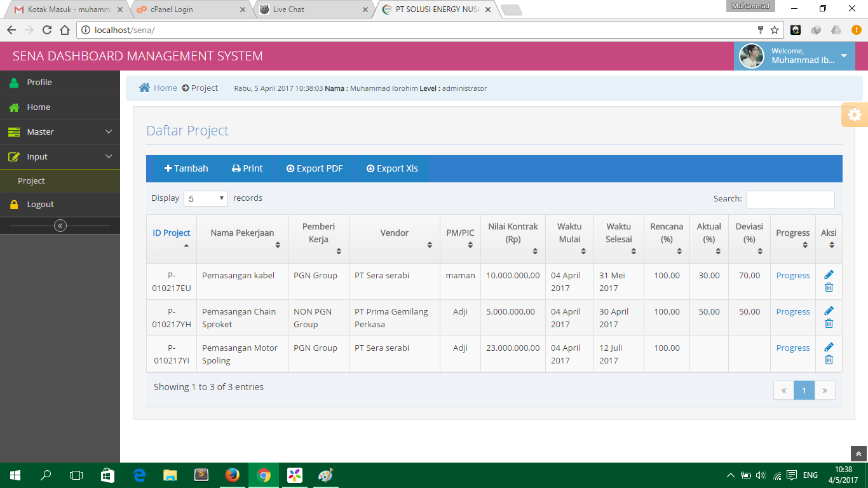Open Progress link for P-010217YH
The height and width of the screenshot is (488, 868).
tap(793, 311)
